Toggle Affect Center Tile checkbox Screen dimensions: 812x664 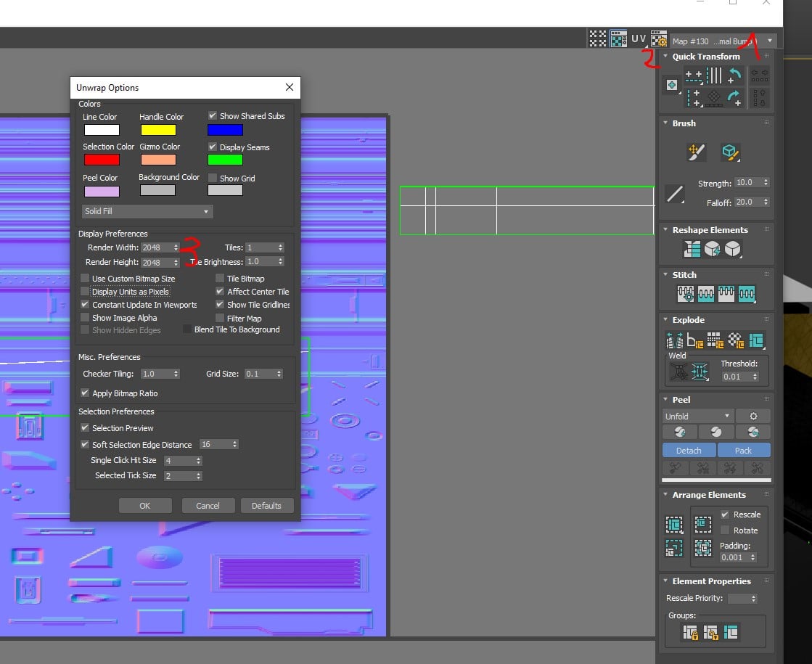tap(220, 291)
